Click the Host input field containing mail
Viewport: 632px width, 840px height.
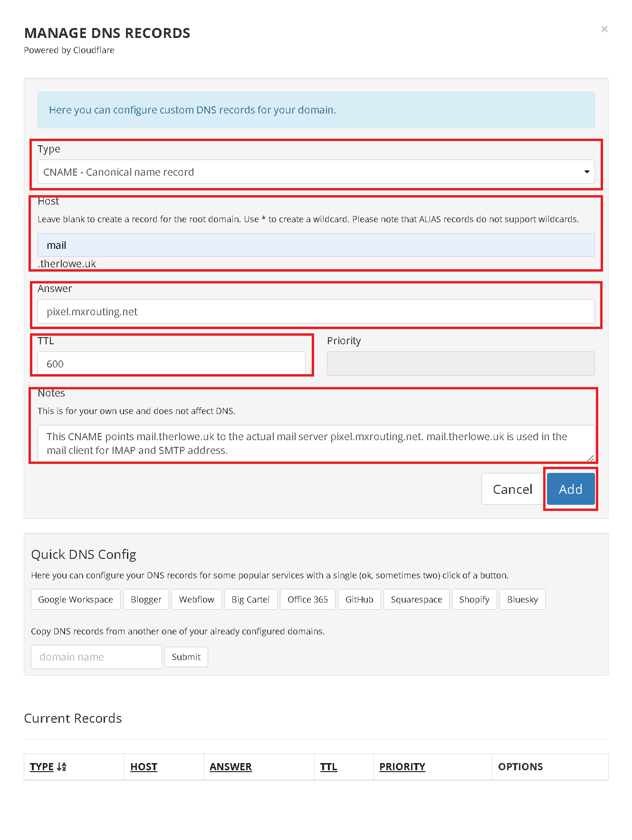(x=316, y=245)
